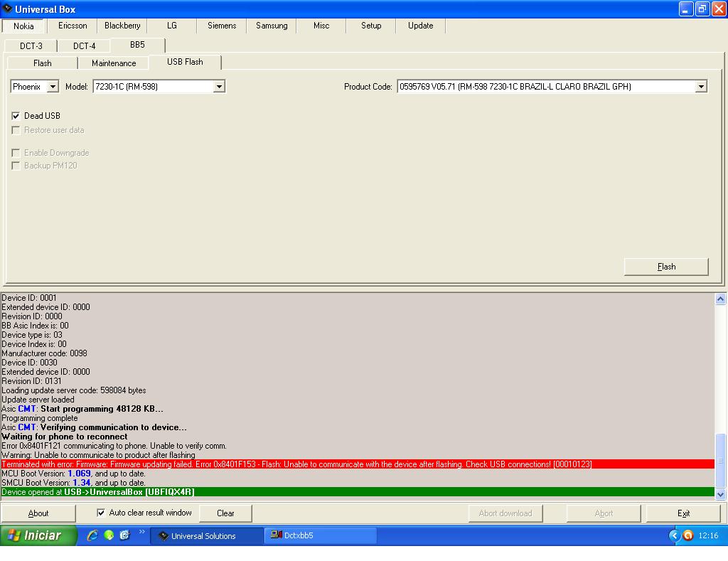The height and width of the screenshot is (561, 728).
Task: Switch to the Nokia tab
Action: pyautogui.click(x=23, y=26)
